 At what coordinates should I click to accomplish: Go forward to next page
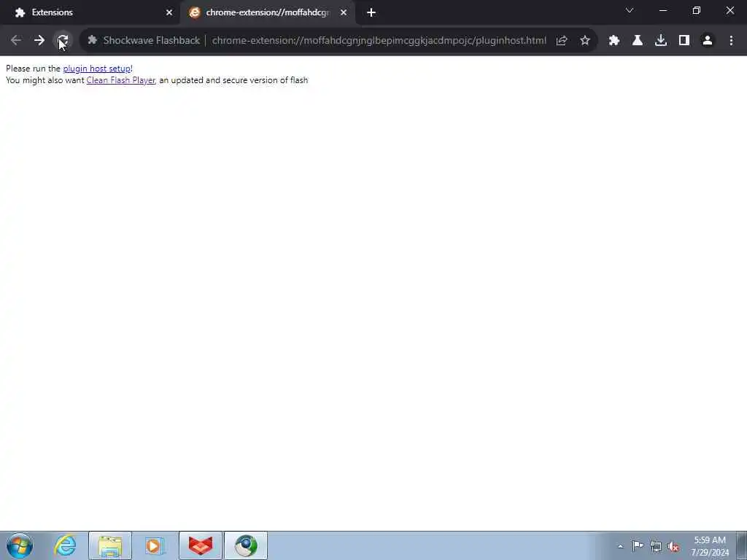click(x=39, y=41)
